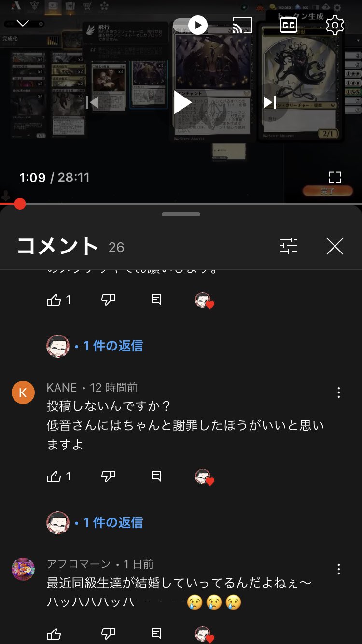Open the Cast to device icon
The width and height of the screenshot is (362, 644).
[x=242, y=25]
